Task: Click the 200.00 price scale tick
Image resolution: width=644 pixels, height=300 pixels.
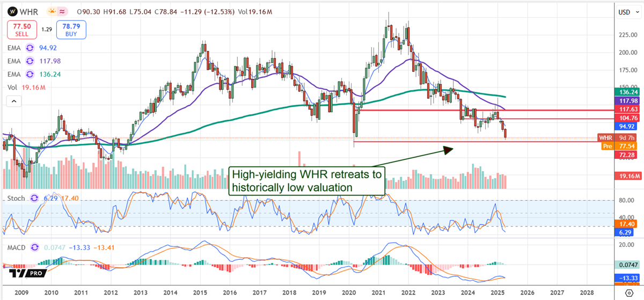Action: [628, 53]
